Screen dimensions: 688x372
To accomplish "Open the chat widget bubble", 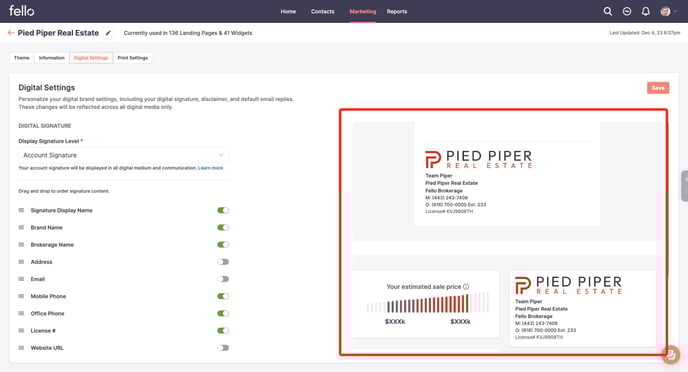I will coord(671,354).
